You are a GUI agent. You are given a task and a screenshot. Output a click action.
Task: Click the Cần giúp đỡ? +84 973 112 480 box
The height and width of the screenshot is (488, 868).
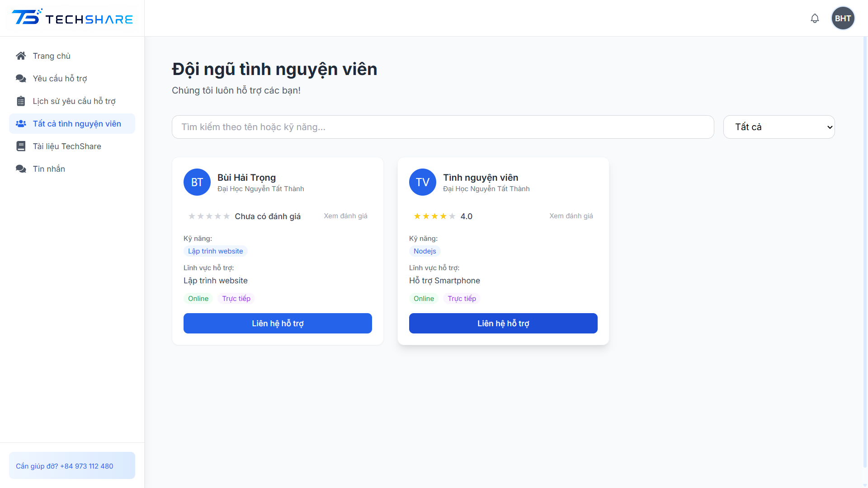72,465
